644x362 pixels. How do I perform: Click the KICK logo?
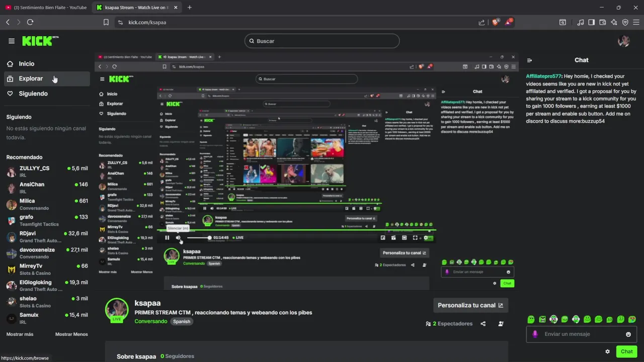pyautogui.click(x=40, y=41)
